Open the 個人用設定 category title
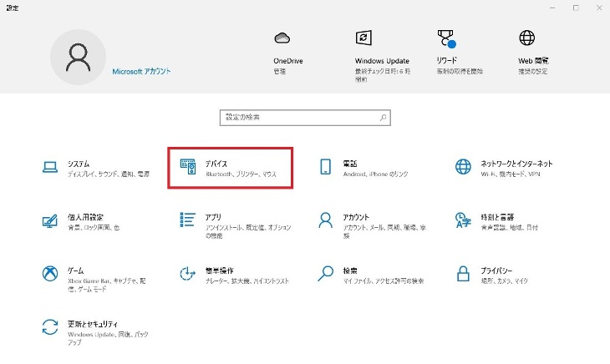Viewport: 610px width, 364px height. [x=85, y=217]
